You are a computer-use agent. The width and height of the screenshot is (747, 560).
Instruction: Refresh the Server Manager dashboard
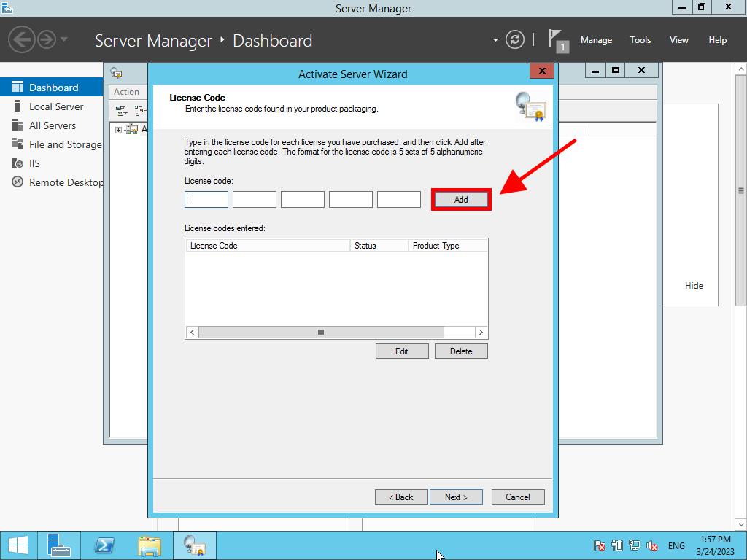pyautogui.click(x=514, y=39)
